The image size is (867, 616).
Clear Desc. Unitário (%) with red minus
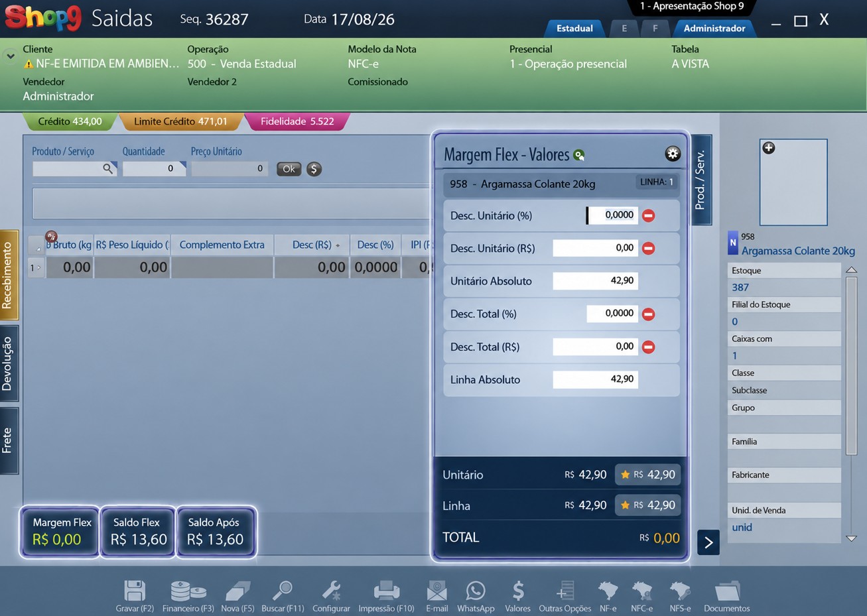(649, 216)
